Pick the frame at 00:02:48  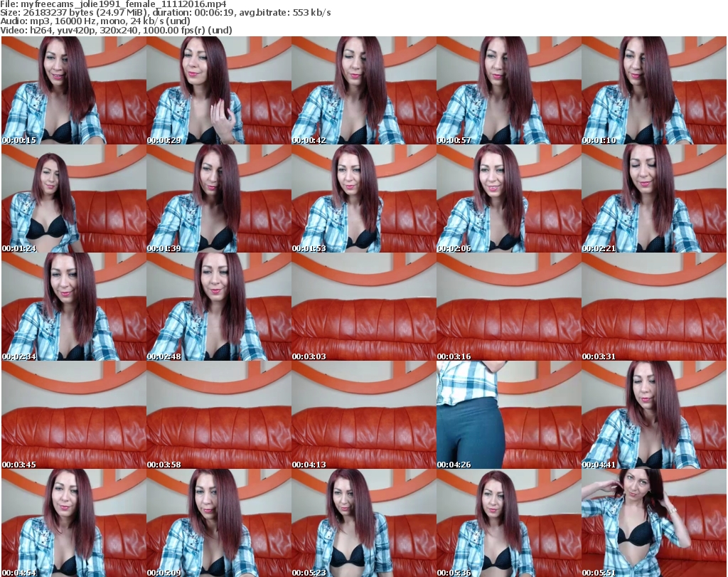point(219,307)
